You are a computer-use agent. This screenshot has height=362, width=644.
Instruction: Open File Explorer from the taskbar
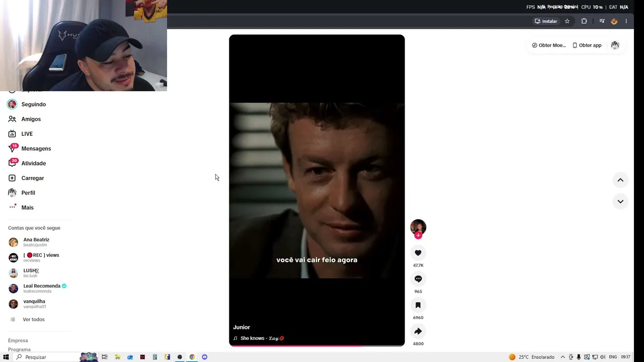(117, 357)
